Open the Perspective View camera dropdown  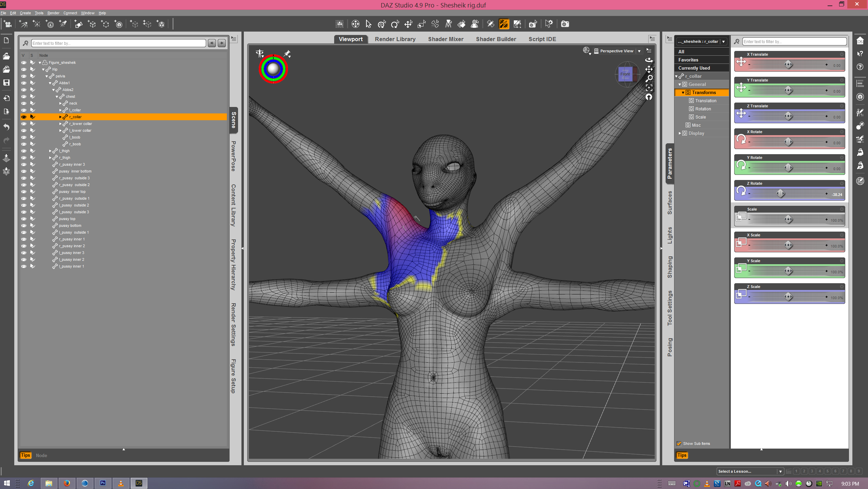pyautogui.click(x=639, y=51)
